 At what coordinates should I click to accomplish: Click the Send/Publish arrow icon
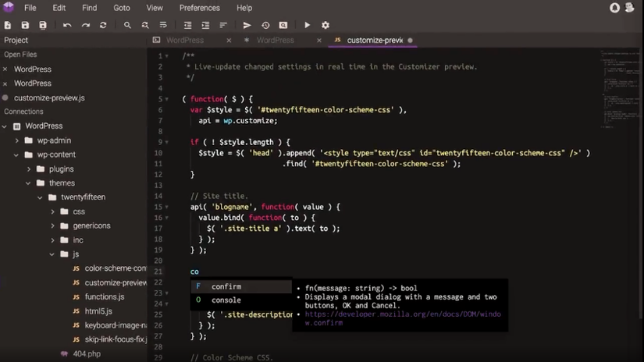tap(247, 25)
